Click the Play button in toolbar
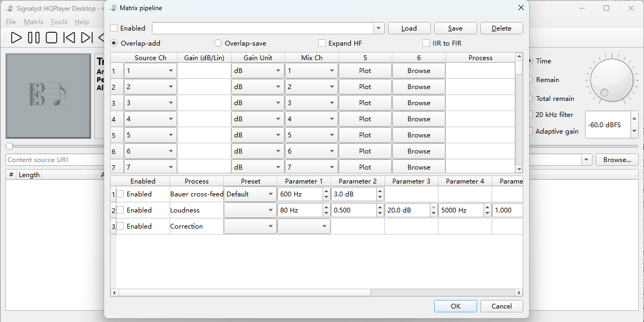The height and width of the screenshot is (322, 644). click(x=17, y=38)
